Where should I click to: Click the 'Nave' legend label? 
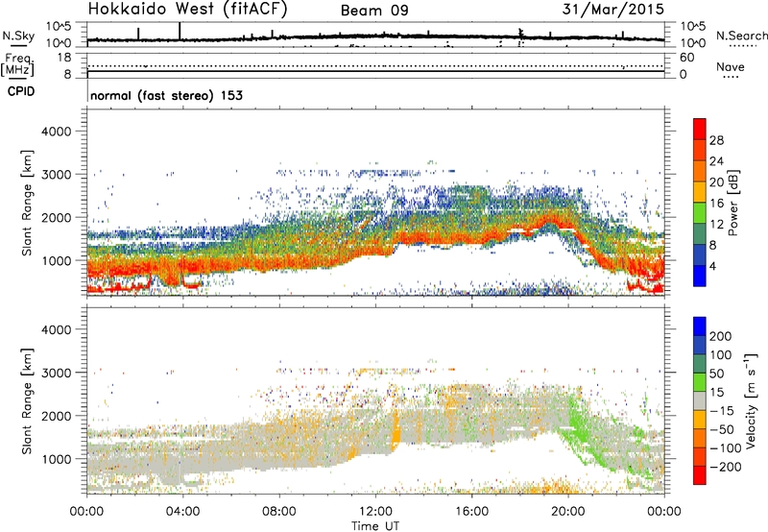click(x=731, y=67)
